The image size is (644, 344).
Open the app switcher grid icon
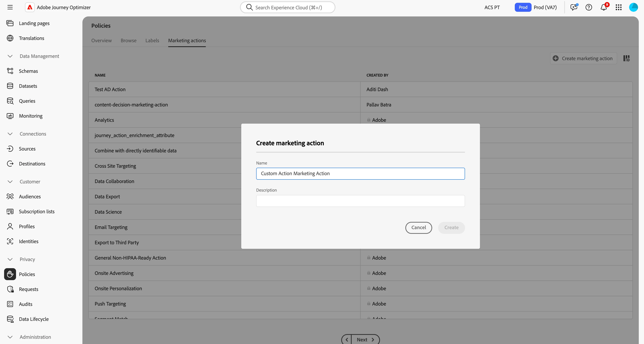[x=618, y=7]
